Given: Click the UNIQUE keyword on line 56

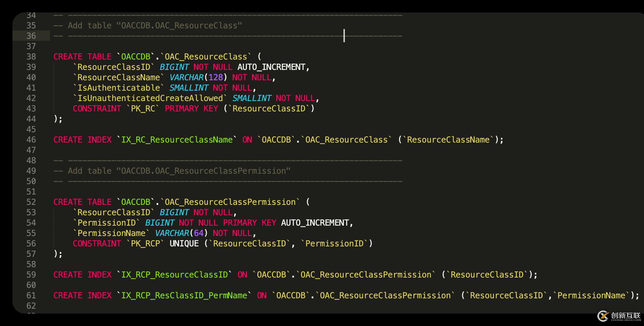Looking at the screenshot, I should tap(184, 244).
